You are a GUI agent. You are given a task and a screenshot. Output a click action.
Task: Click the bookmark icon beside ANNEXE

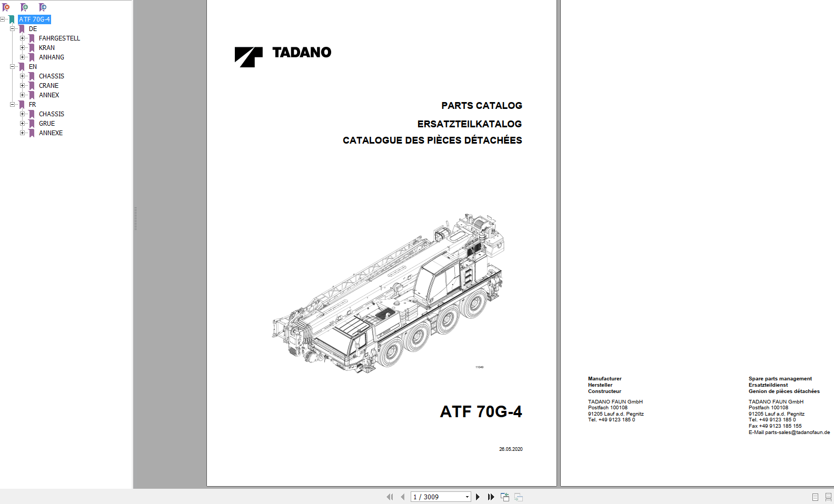pos(32,133)
